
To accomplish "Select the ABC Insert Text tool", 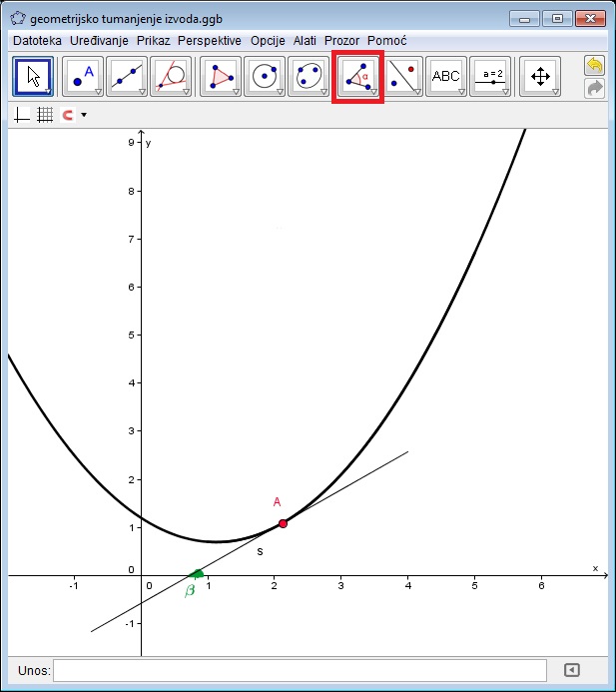I will click(446, 76).
